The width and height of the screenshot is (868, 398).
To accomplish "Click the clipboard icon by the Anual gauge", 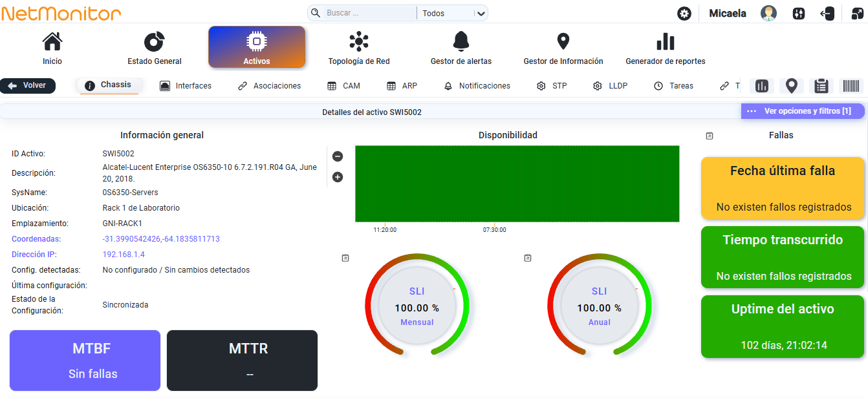I will 528,258.
